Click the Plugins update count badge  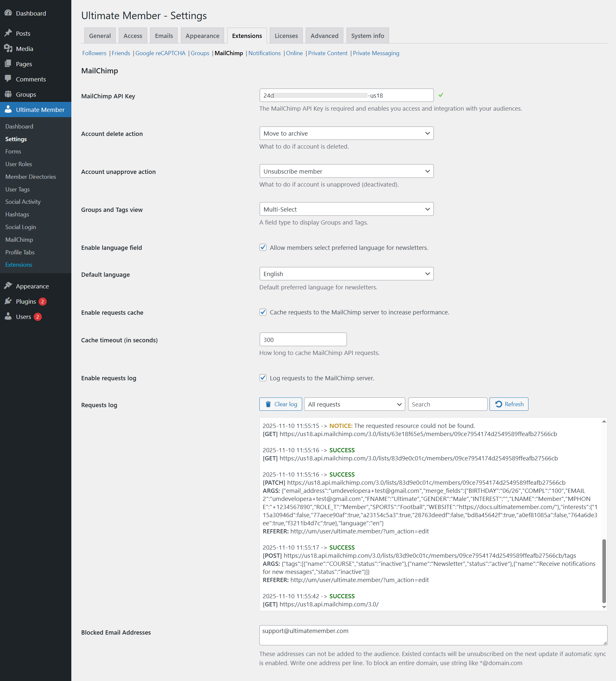[42, 301]
